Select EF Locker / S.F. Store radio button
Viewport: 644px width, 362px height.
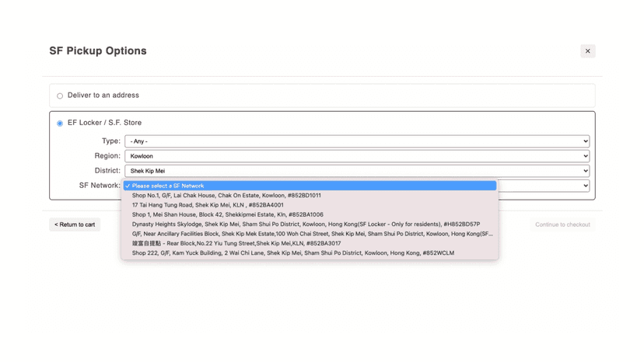click(60, 124)
